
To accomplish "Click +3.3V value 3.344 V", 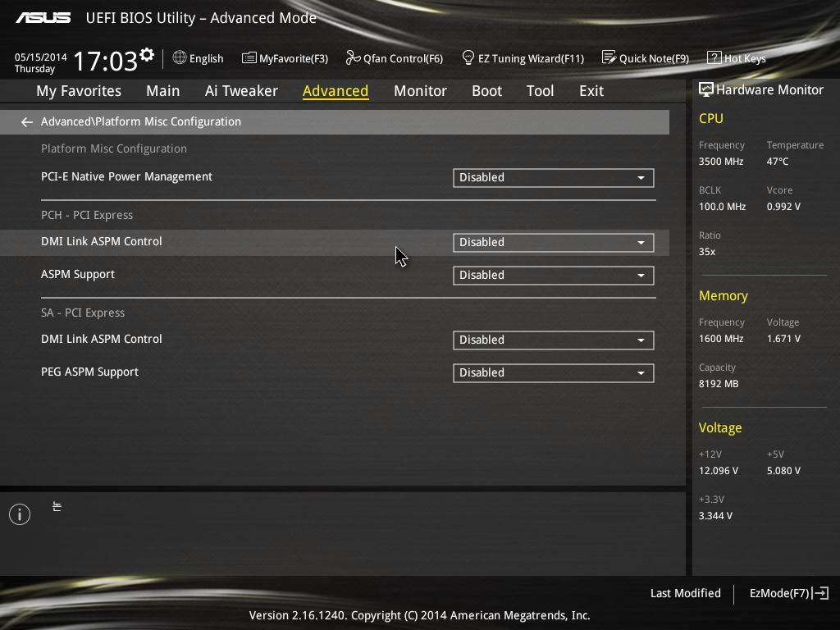I will tap(715, 515).
